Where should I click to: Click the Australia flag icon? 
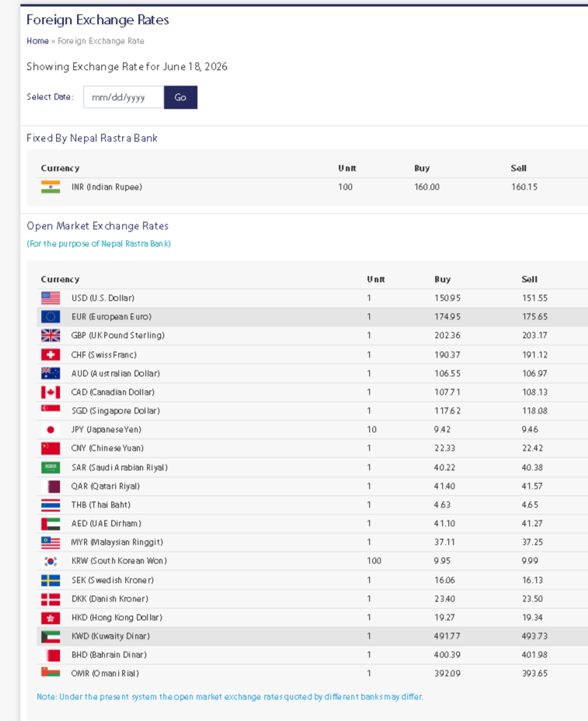click(x=50, y=374)
